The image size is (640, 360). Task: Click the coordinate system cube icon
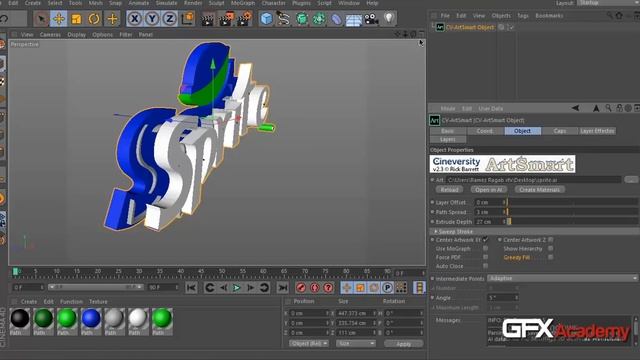click(x=187, y=19)
